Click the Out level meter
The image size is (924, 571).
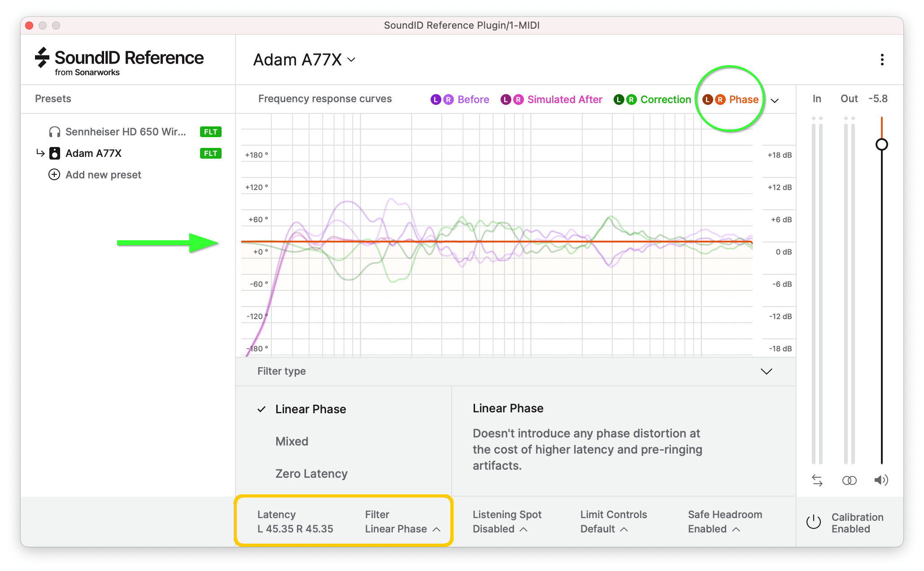pyautogui.click(x=849, y=290)
